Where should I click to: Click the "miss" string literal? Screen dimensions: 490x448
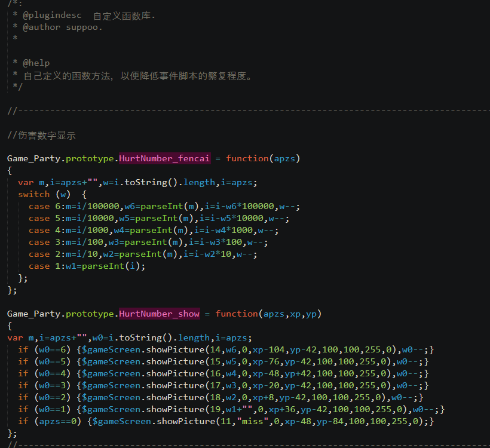click(253, 421)
